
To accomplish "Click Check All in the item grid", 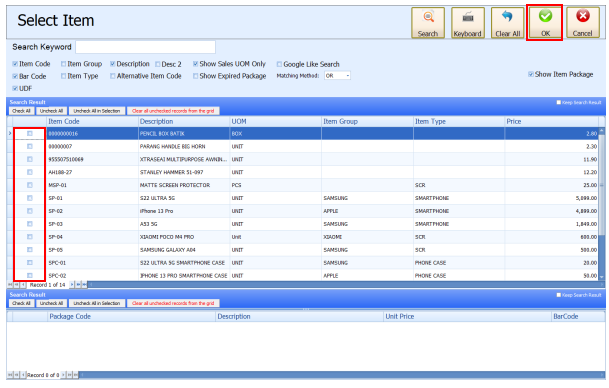I will (x=21, y=111).
